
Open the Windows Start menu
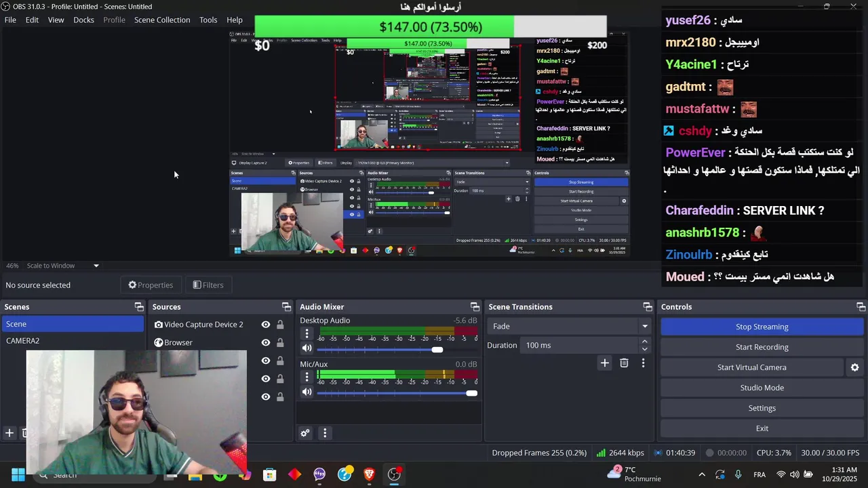point(18,474)
